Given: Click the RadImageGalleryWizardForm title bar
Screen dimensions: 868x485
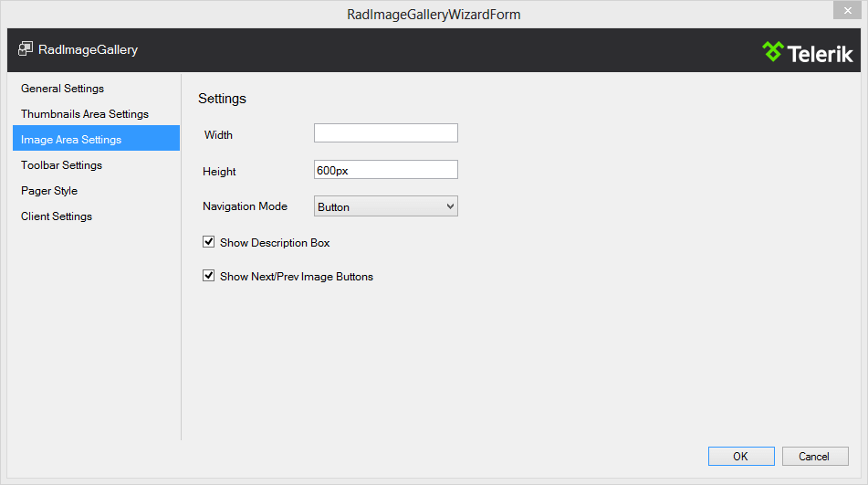Looking at the screenshot, I should click(434, 15).
